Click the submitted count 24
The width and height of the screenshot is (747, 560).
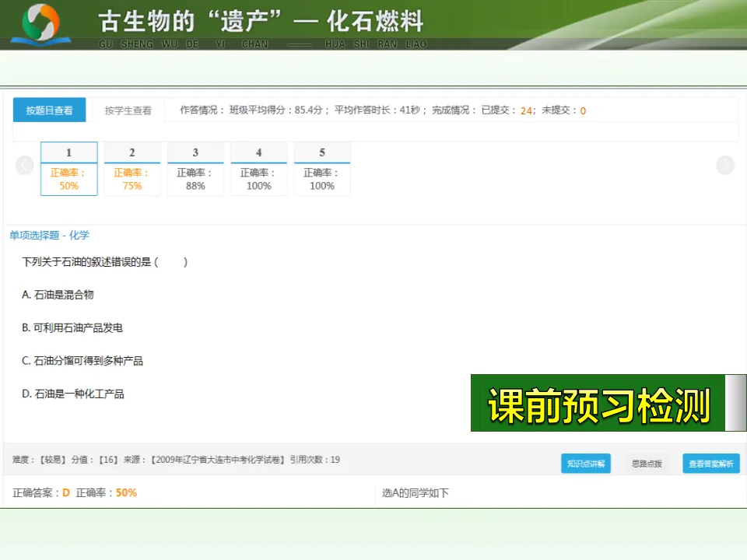tap(526, 111)
